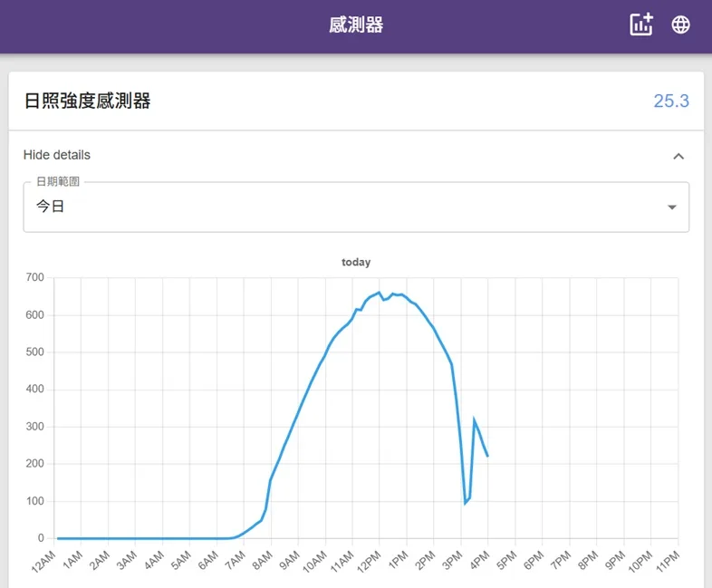
Task: Open the 日期範圍 field showing 今日
Action: pyautogui.click(x=344, y=207)
